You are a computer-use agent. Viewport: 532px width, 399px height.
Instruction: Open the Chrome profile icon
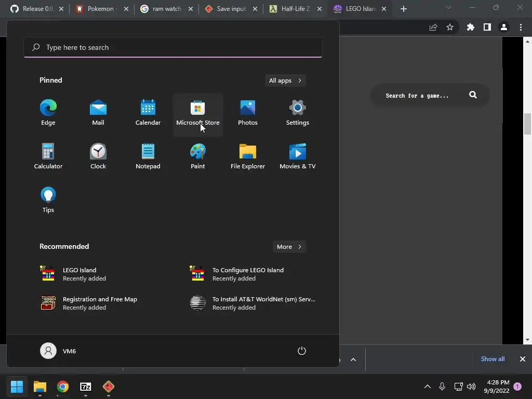tap(504, 27)
